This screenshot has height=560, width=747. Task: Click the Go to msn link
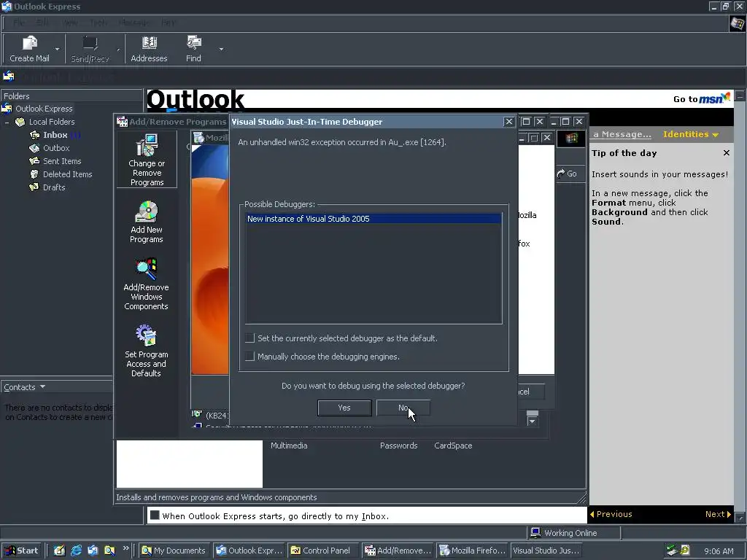pyautogui.click(x=701, y=98)
